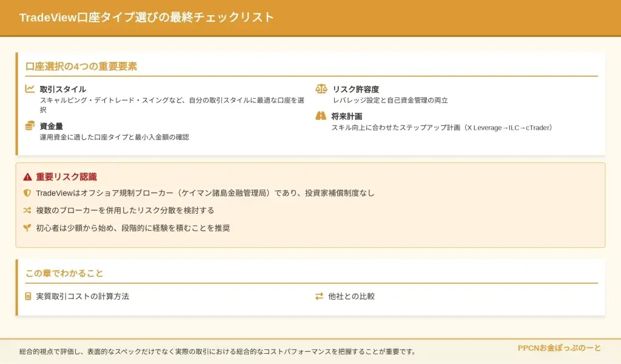
Task: Select the 実質取引コストの計算方法 item
Action: click(x=82, y=296)
